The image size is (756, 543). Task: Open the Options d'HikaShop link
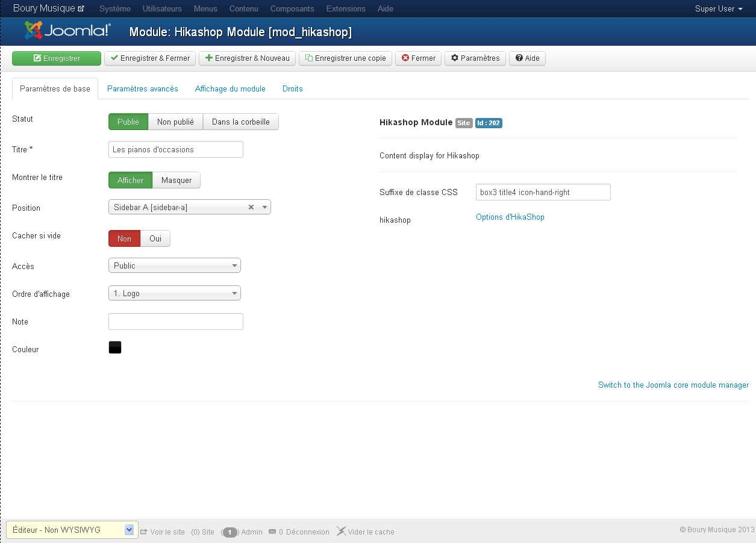[510, 217]
